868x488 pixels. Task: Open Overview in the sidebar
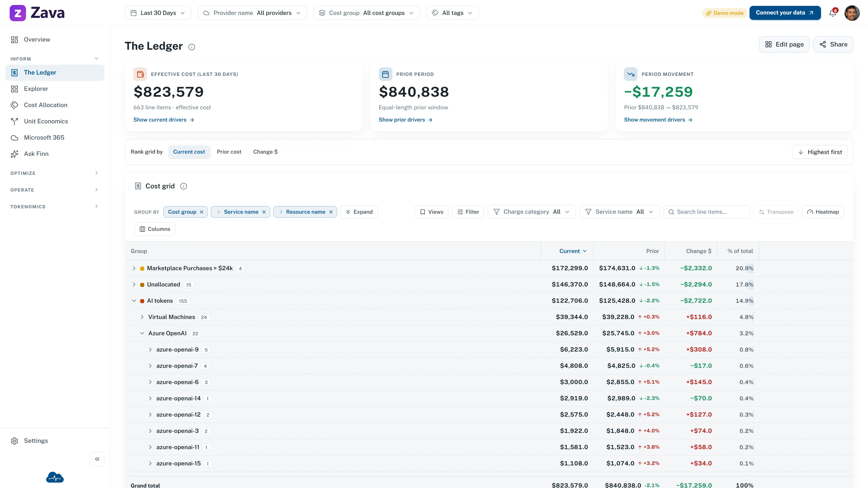click(x=55, y=40)
